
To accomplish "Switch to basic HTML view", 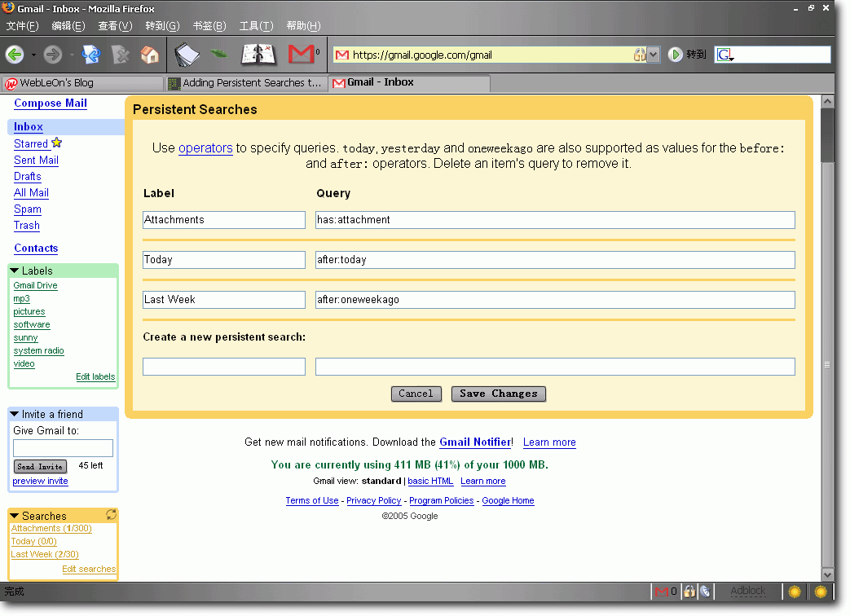I will click(430, 481).
